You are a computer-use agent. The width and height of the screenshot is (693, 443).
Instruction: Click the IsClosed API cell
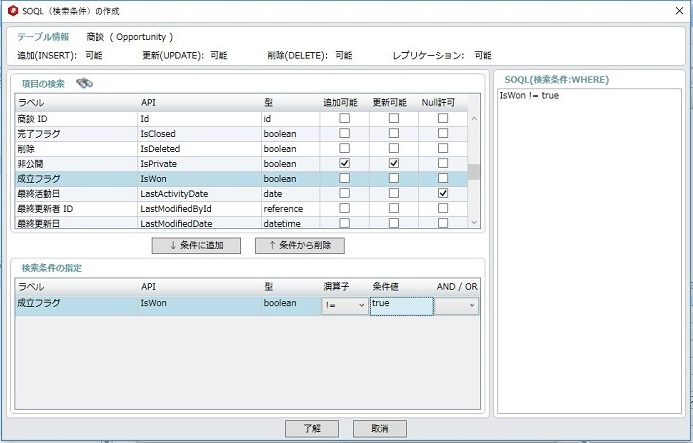point(199,134)
